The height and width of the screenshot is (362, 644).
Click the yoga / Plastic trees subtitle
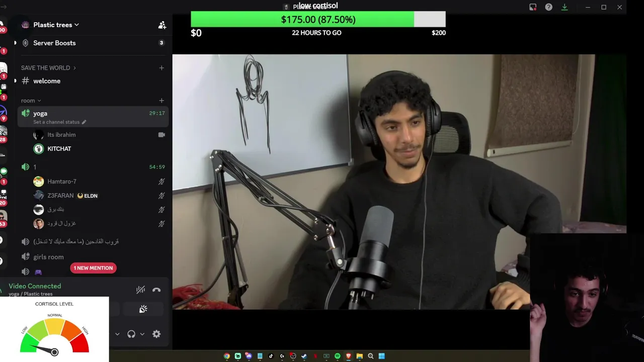pyautogui.click(x=31, y=294)
